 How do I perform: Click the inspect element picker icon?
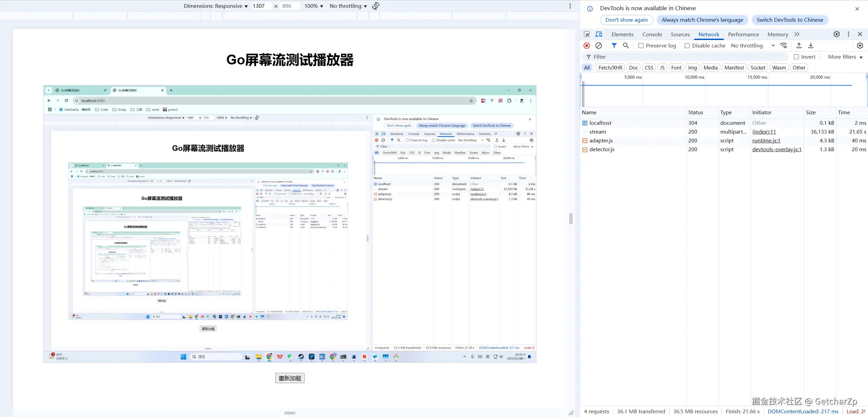pyautogui.click(x=587, y=34)
